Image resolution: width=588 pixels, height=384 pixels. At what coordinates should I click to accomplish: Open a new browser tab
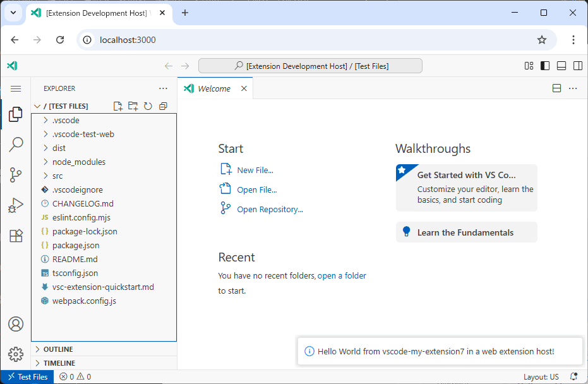(185, 13)
